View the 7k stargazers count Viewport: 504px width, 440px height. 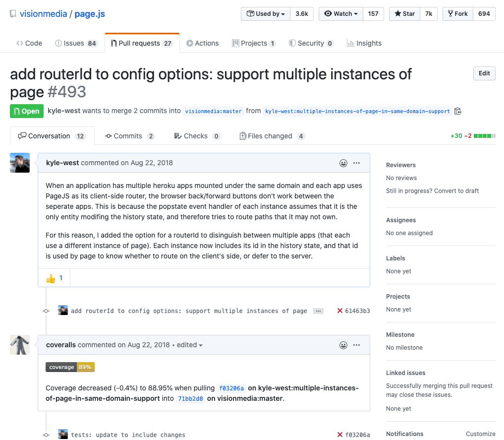coord(429,14)
